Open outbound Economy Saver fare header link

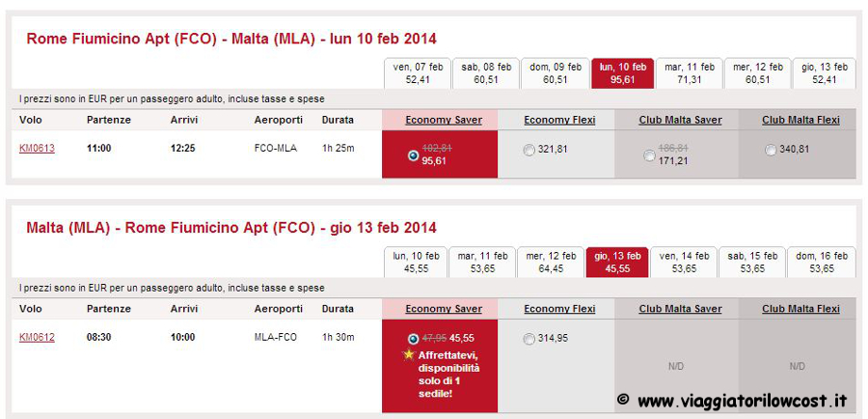coord(444,121)
